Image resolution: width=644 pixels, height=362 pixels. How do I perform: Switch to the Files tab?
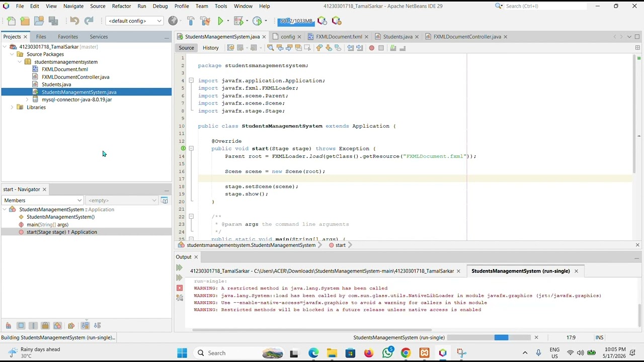coord(41,37)
